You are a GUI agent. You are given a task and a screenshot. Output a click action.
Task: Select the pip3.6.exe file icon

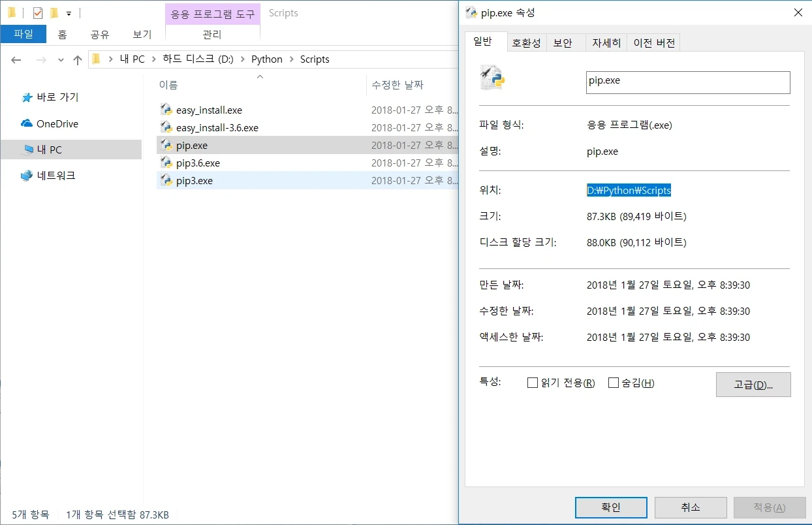coord(166,163)
